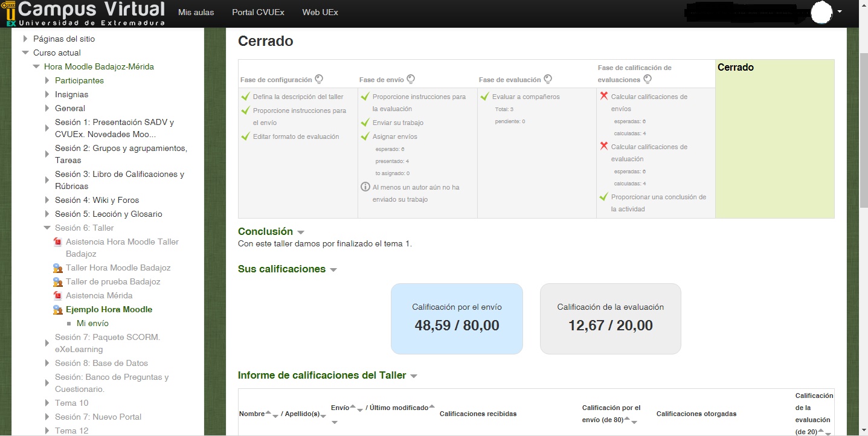868x436 pixels.
Task: Open the Mis aulas menu item
Action: (x=196, y=13)
